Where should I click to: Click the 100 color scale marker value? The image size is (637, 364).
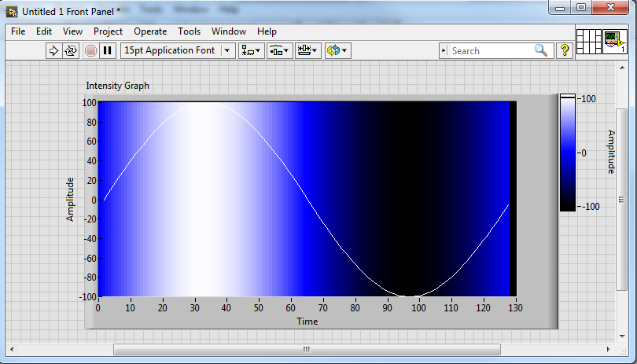click(x=588, y=99)
